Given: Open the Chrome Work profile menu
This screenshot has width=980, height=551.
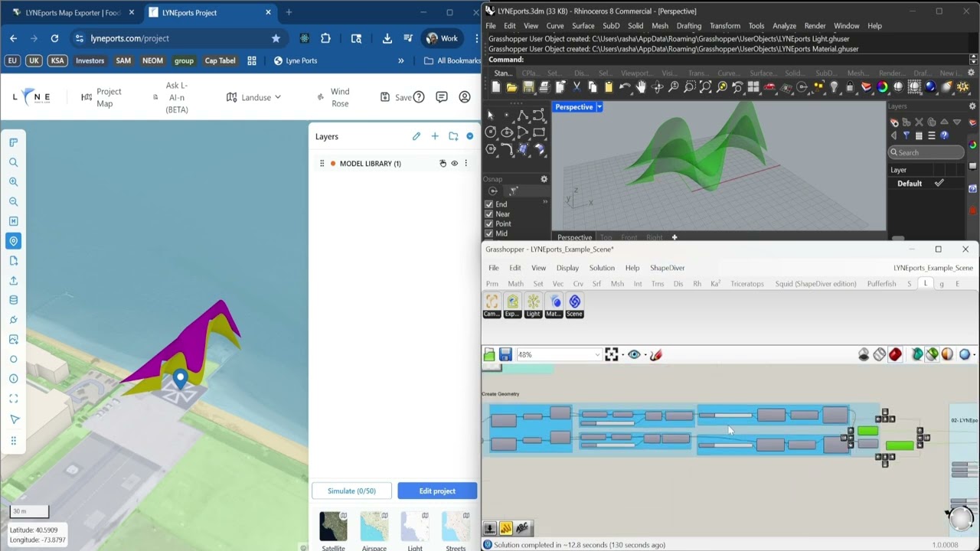Looking at the screenshot, I should coord(442,38).
